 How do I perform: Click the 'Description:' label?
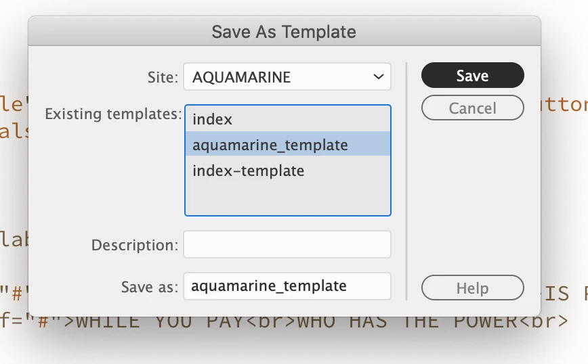coord(135,245)
